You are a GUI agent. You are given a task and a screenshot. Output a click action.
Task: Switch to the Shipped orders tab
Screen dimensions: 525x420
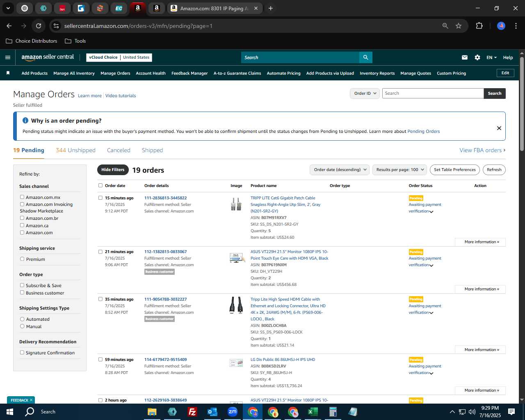(x=152, y=150)
